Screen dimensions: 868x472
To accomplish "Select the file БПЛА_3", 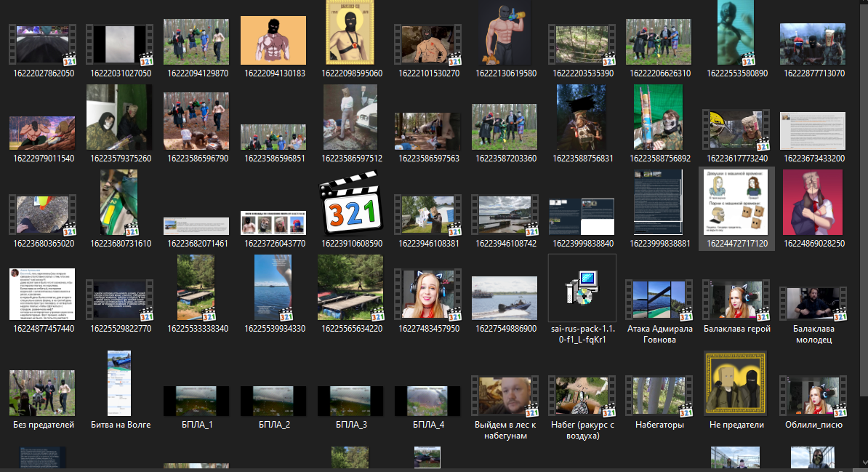I will (x=350, y=401).
